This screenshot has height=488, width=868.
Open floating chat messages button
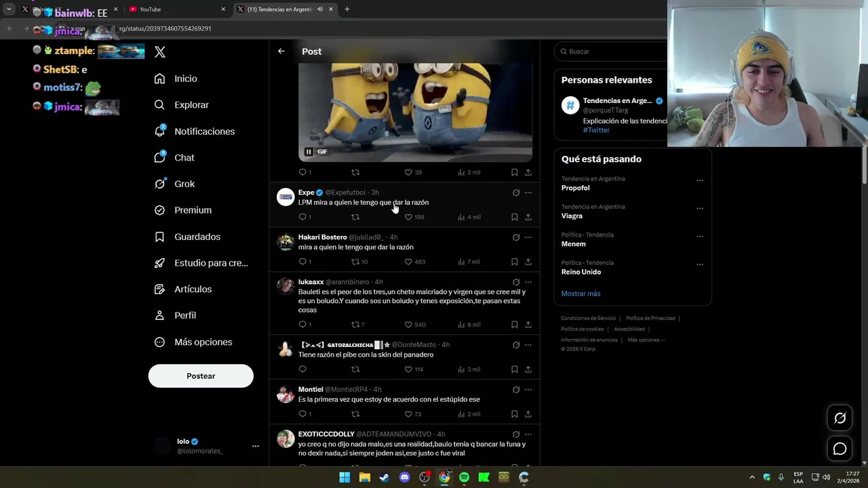(x=840, y=449)
